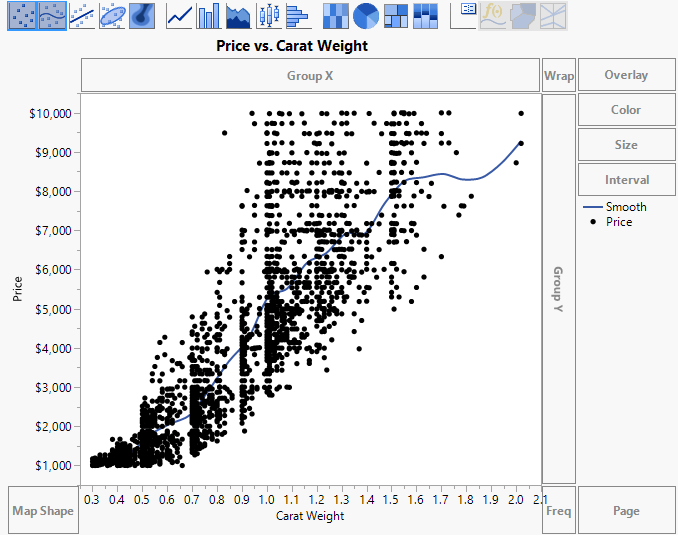This screenshot has width=678, height=535.
Task: Click the Price y-axis label
Action: [17, 289]
